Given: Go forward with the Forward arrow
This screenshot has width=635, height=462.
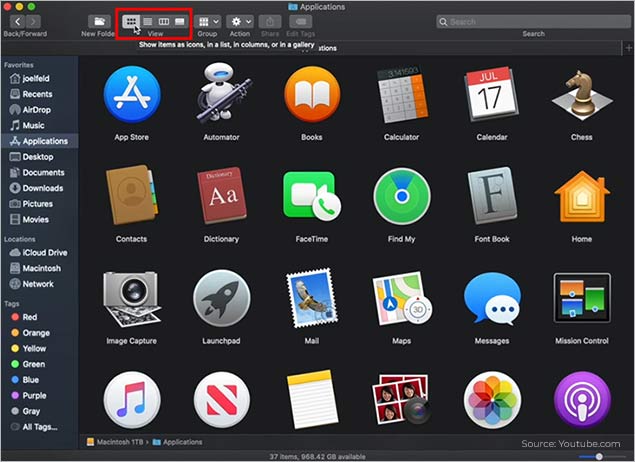Looking at the screenshot, I should pos(33,21).
